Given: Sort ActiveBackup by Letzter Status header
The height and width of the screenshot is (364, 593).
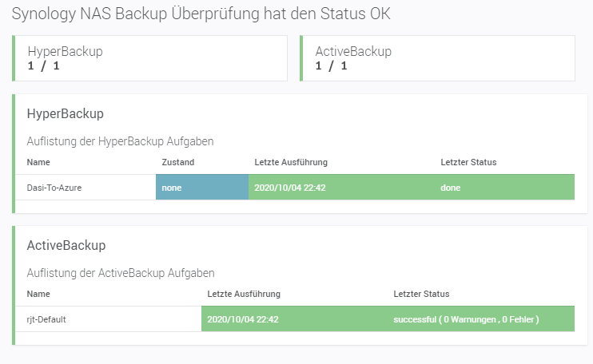Looking at the screenshot, I should click(x=421, y=294).
